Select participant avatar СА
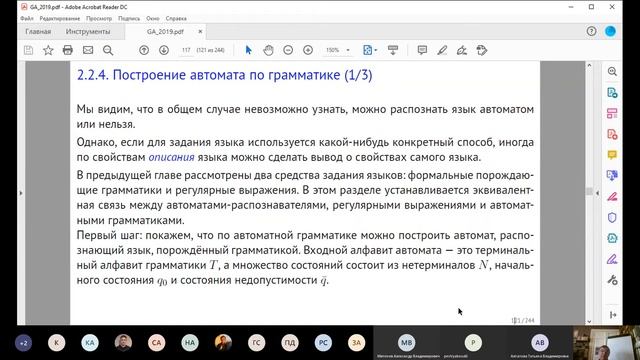The height and width of the screenshot is (360, 640). click(156, 343)
